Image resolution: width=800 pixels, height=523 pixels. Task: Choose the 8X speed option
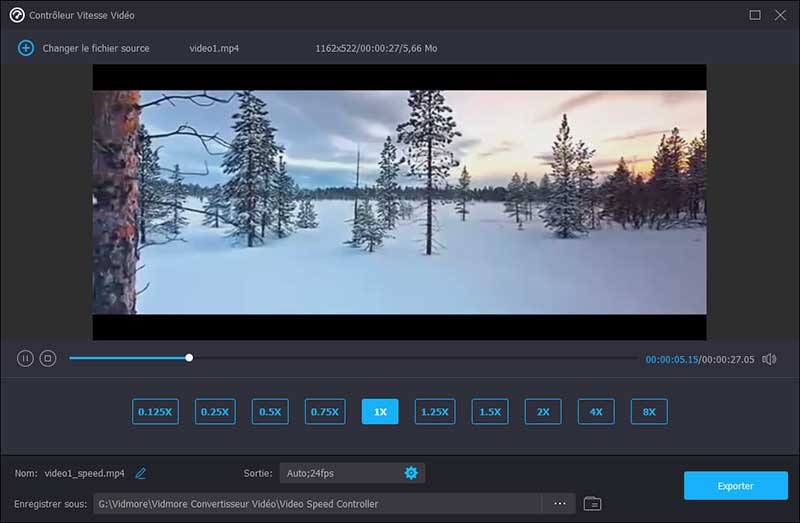[x=649, y=411]
